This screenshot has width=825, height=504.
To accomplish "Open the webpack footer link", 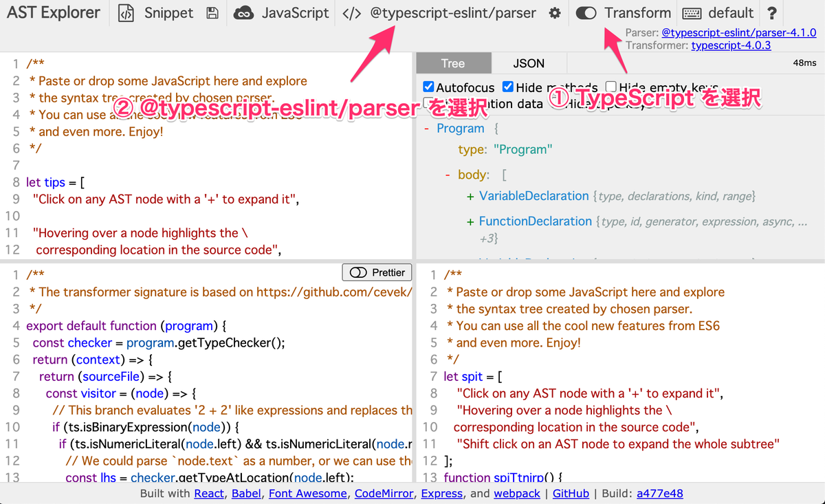I will click(517, 494).
